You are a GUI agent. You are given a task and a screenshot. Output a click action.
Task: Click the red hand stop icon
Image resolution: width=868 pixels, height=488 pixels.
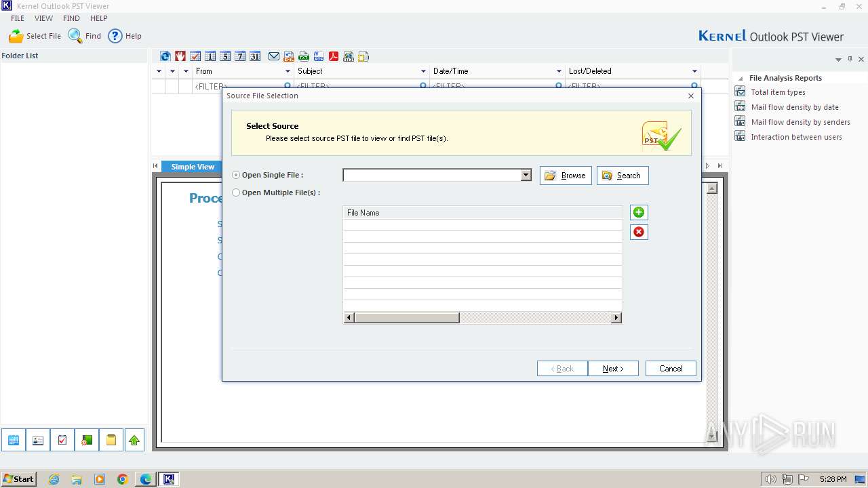click(180, 56)
